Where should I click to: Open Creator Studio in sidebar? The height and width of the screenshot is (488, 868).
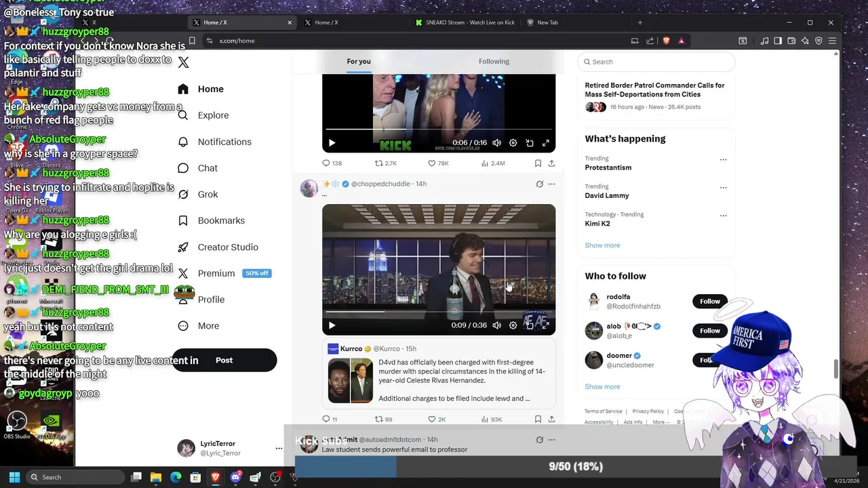pyautogui.click(x=218, y=247)
